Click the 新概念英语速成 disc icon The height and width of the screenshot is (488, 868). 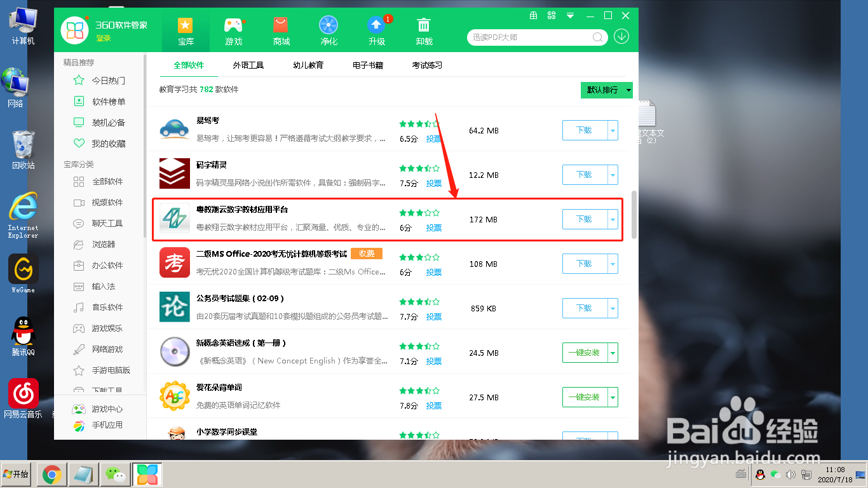pyautogui.click(x=175, y=351)
